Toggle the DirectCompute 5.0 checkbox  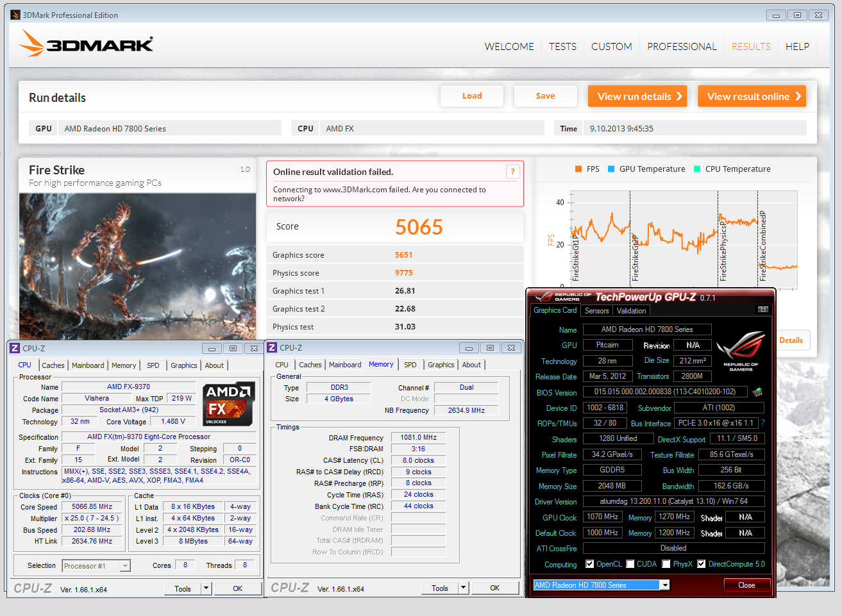pos(702,564)
